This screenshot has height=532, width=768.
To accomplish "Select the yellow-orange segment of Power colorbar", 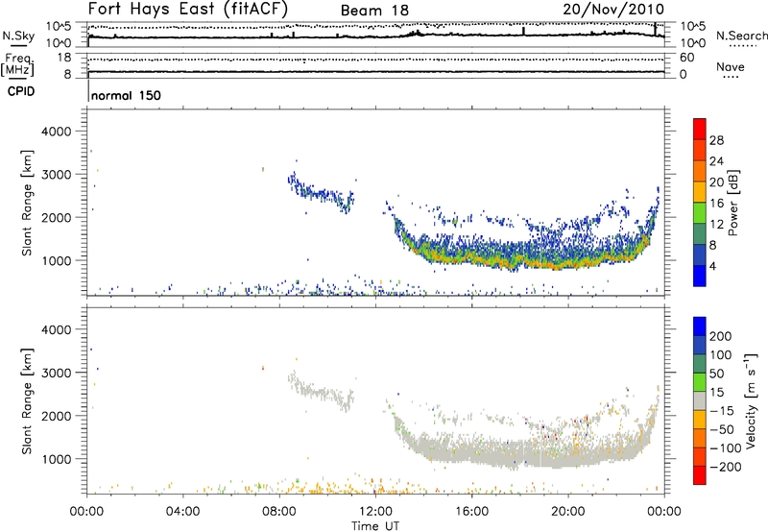I will pyautogui.click(x=700, y=191).
